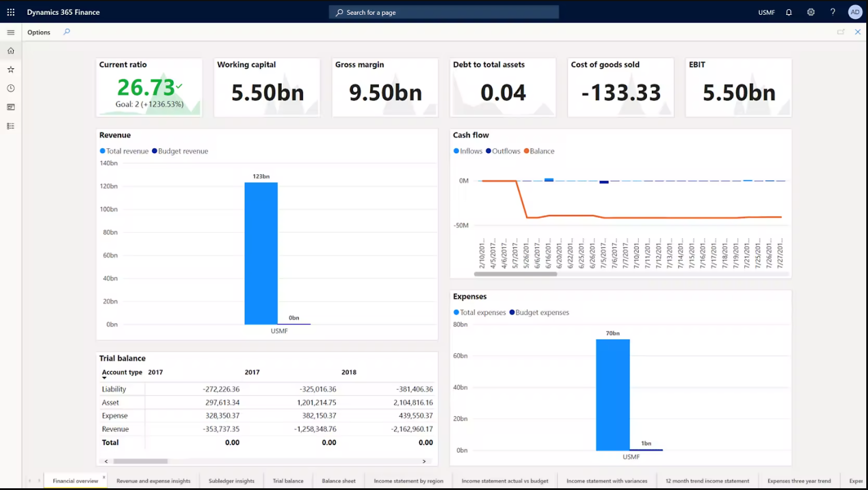Switch to Financial overview tab
Image resolution: width=868 pixels, height=490 pixels.
75,481
